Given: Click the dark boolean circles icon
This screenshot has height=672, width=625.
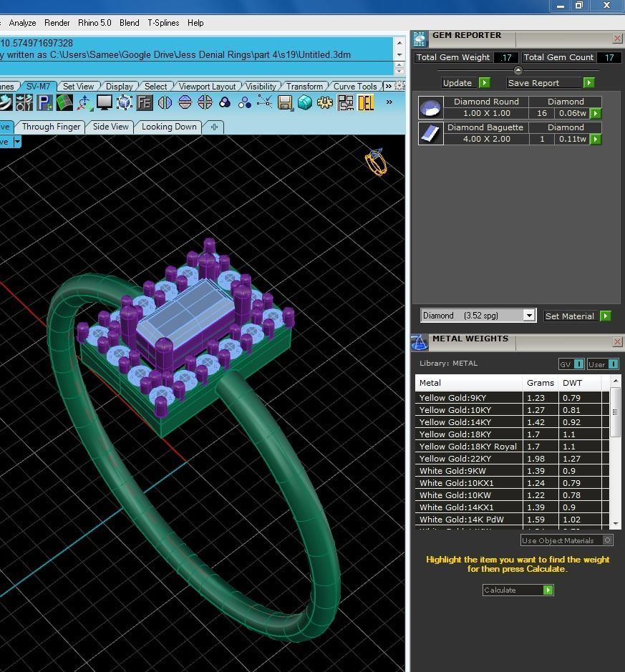Looking at the screenshot, I should 225,103.
